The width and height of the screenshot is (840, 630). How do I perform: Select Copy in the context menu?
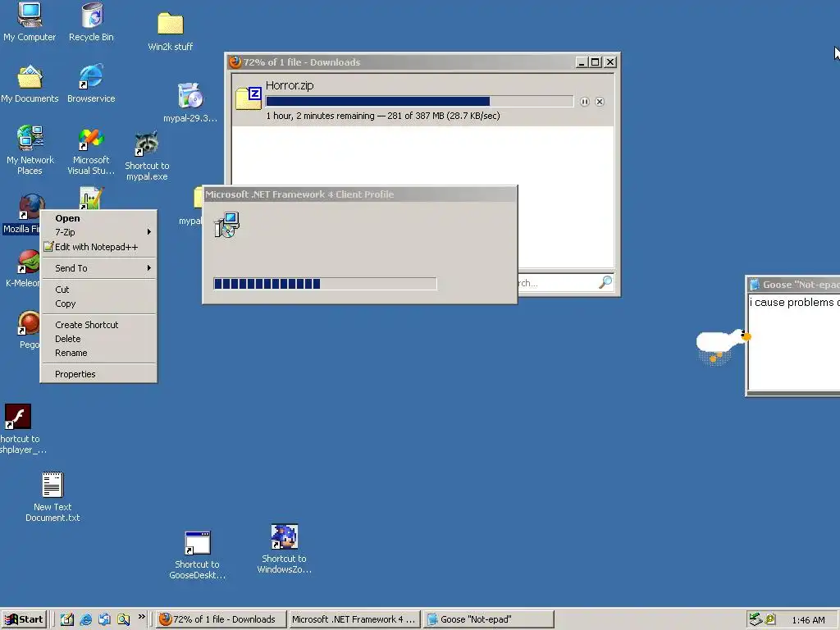click(99, 304)
